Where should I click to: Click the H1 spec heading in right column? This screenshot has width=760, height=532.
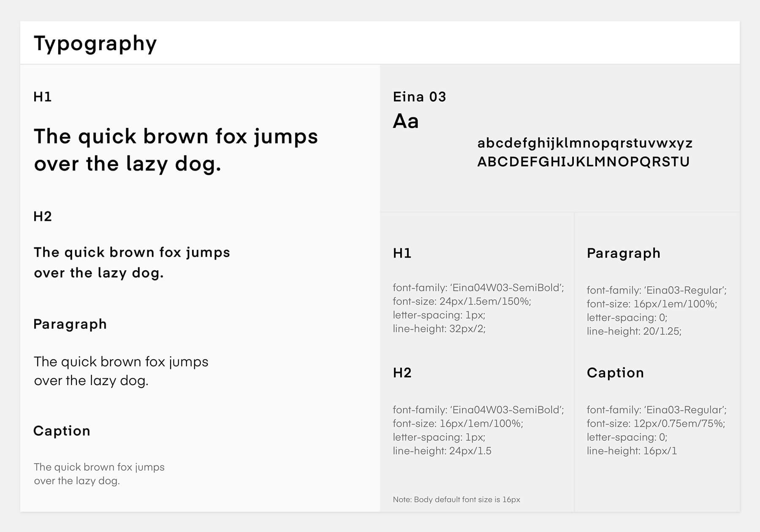402,253
